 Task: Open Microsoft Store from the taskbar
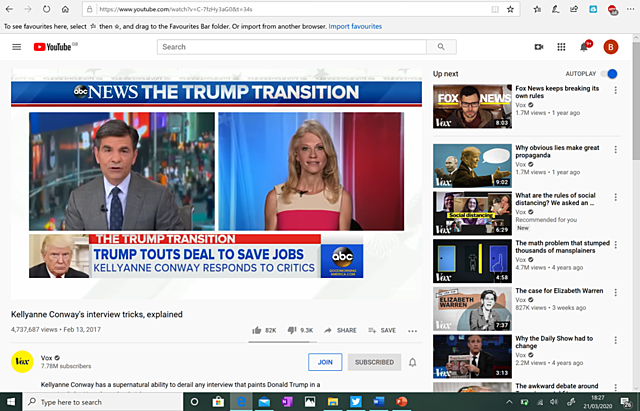point(218,402)
